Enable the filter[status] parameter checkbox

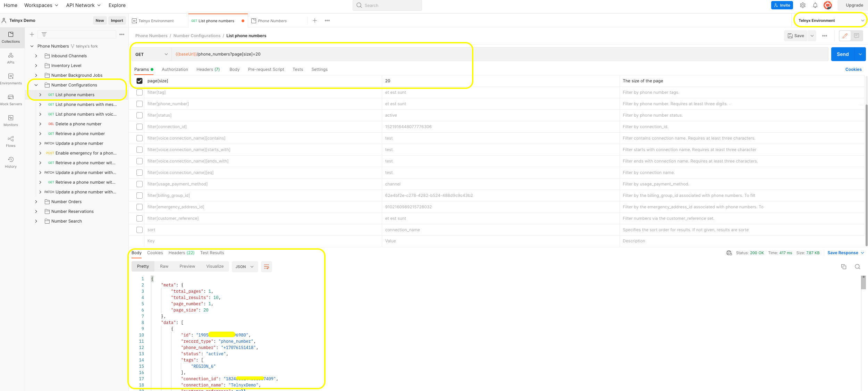140,115
